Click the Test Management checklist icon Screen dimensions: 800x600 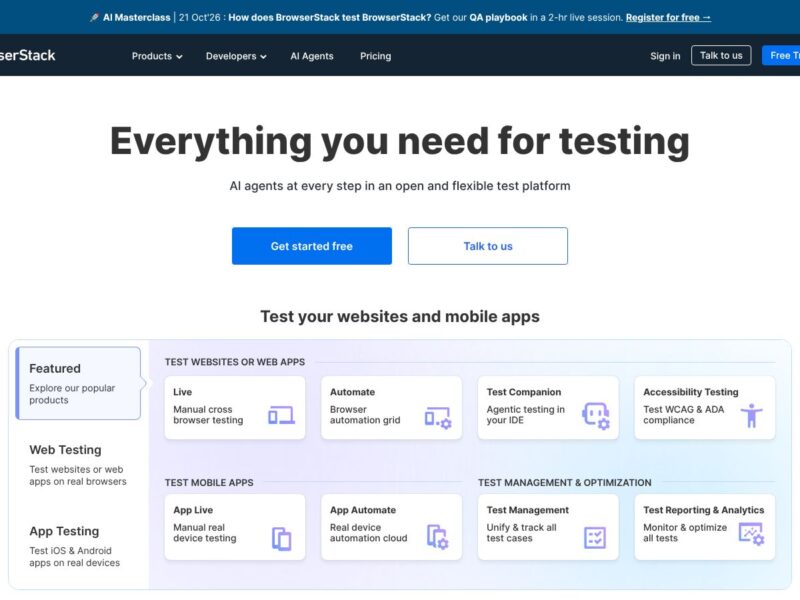pyautogui.click(x=594, y=538)
